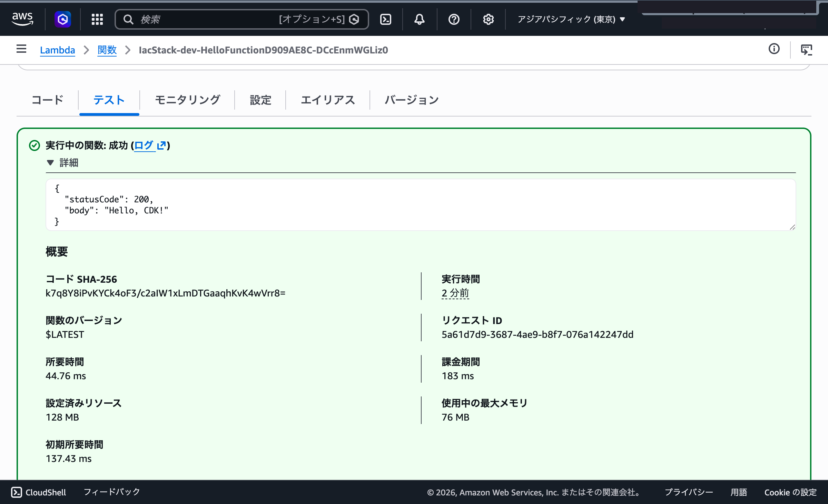Click the function name in breadcrumb
Screen dimensions: 828x504
[x=264, y=50]
